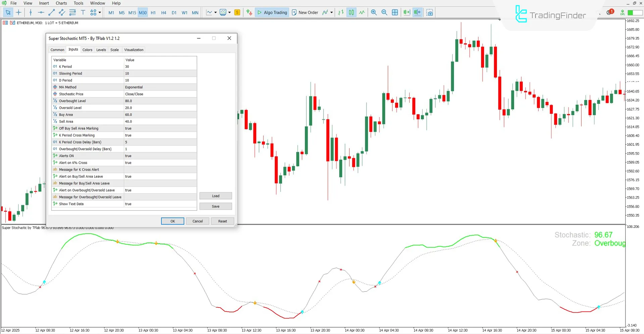Switch chart to candlestick view icon

[x=351, y=12]
